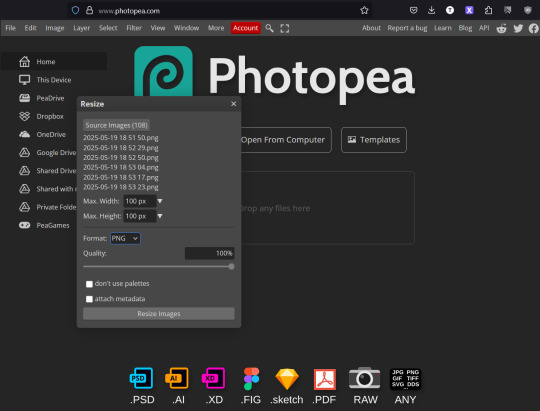Click the shield tracking protection icon

tap(75, 10)
